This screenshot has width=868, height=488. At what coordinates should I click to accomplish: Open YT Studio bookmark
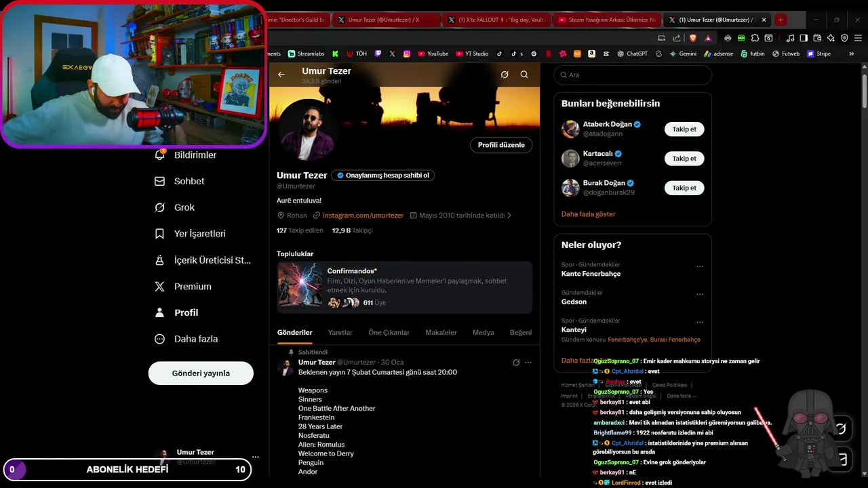(x=472, y=54)
